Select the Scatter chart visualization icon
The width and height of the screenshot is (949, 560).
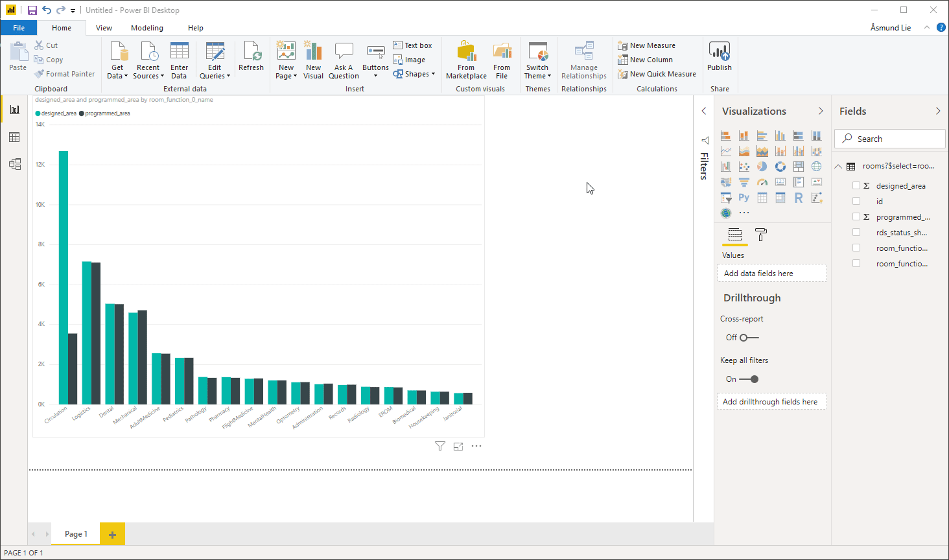(x=744, y=166)
